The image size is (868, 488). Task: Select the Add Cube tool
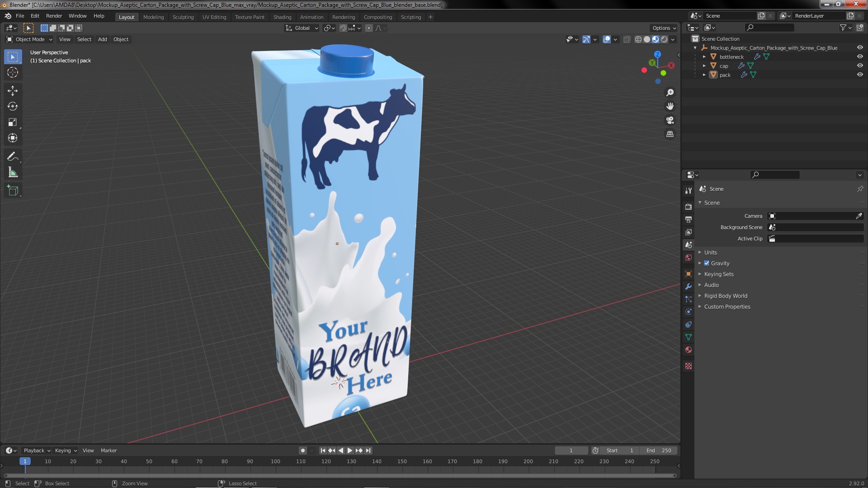pyautogui.click(x=13, y=191)
